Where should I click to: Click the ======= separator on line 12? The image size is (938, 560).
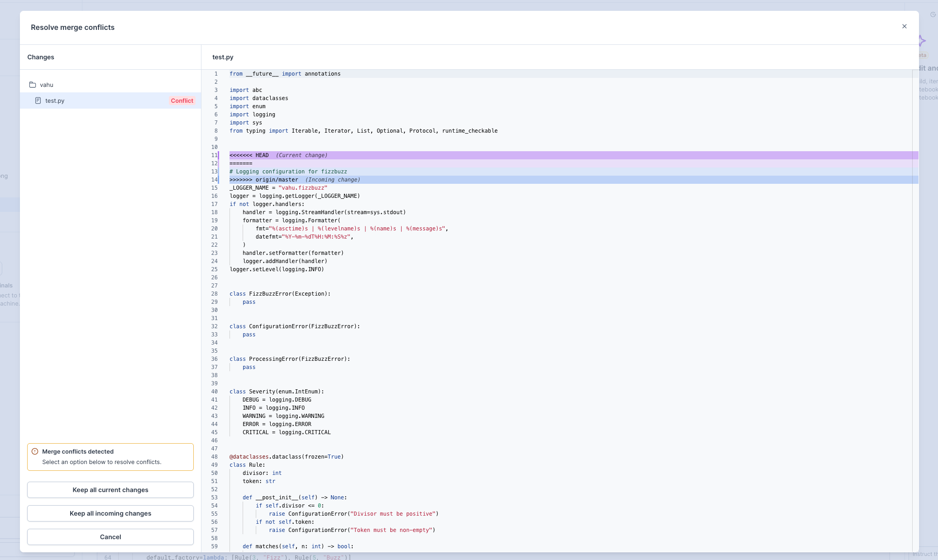pyautogui.click(x=240, y=163)
